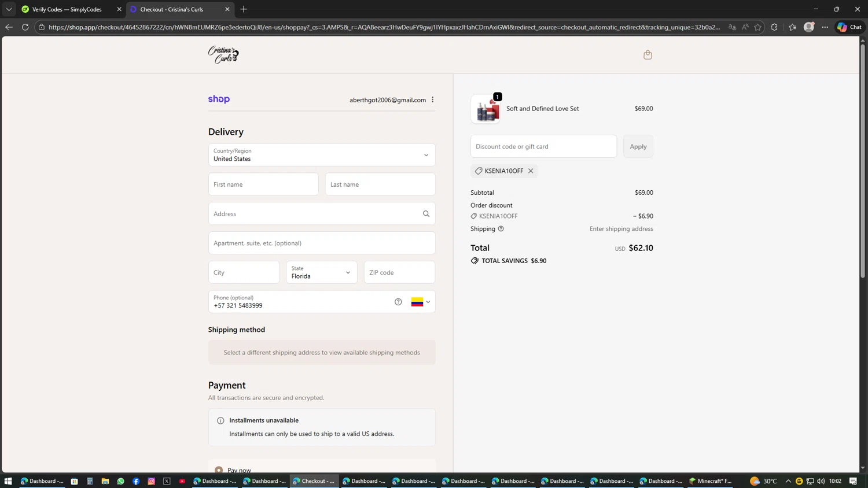The height and width of the screenshot is (488, 868).
Task: Open Microsoft Store from the taskbar
Action: (x=74, y=481)
